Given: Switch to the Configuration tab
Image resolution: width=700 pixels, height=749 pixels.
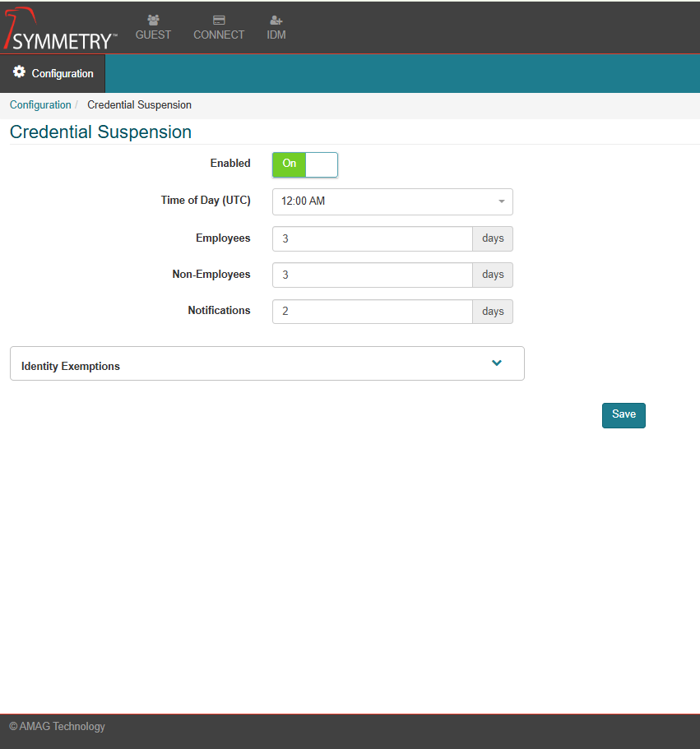Looking at the screenshot, I should tap(53, 73).
